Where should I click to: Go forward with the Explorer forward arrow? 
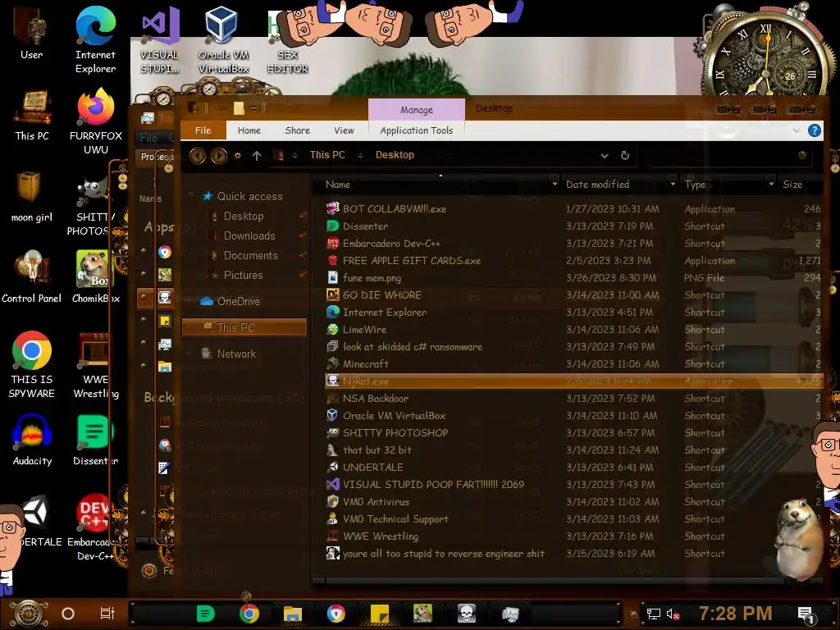point(218,156)
